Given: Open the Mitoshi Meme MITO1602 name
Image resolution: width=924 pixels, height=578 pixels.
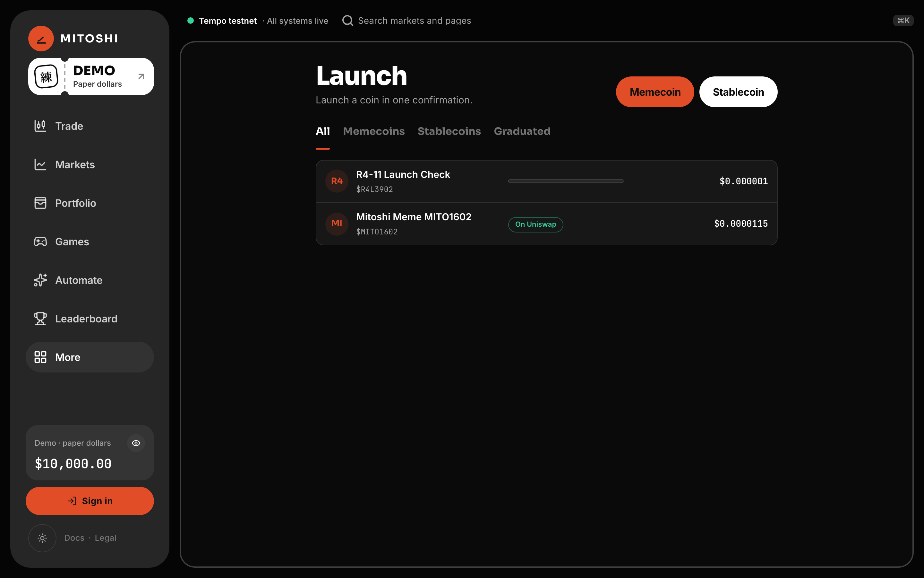Looking at the screenshot, I should coord(414,217).
